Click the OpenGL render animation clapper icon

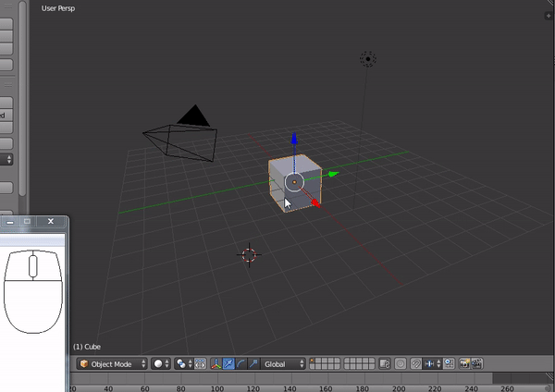pyautogui.click(x=478, y=364)
